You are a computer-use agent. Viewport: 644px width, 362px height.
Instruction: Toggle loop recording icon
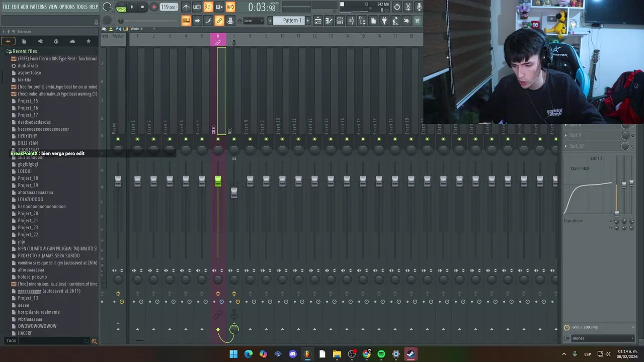point(230,7)
